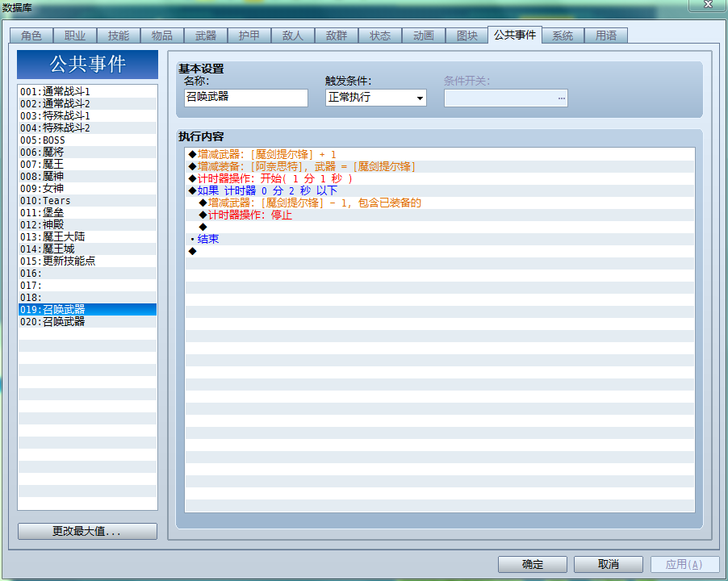
Task: Select event 005:BOSS in the list
Action: (x=87, y=140)
